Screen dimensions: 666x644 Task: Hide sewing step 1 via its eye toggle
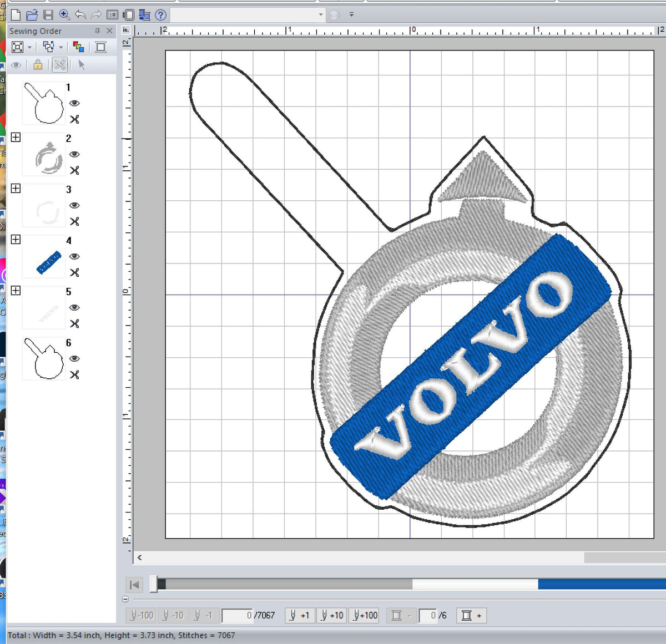[x=74, y=104]
